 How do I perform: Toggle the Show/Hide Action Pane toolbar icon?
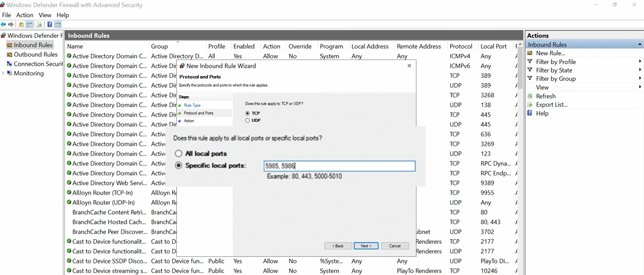click(x=58, y=25)
